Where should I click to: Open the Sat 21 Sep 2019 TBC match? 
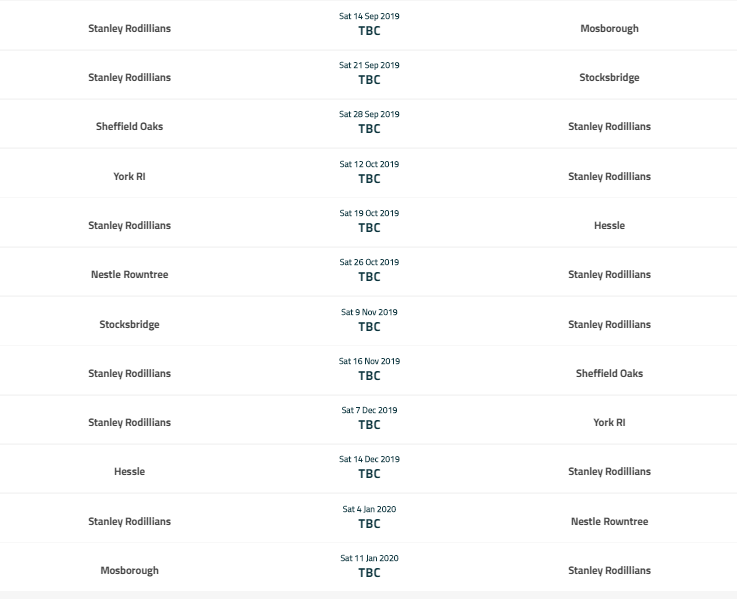click(x=369, y=73)
